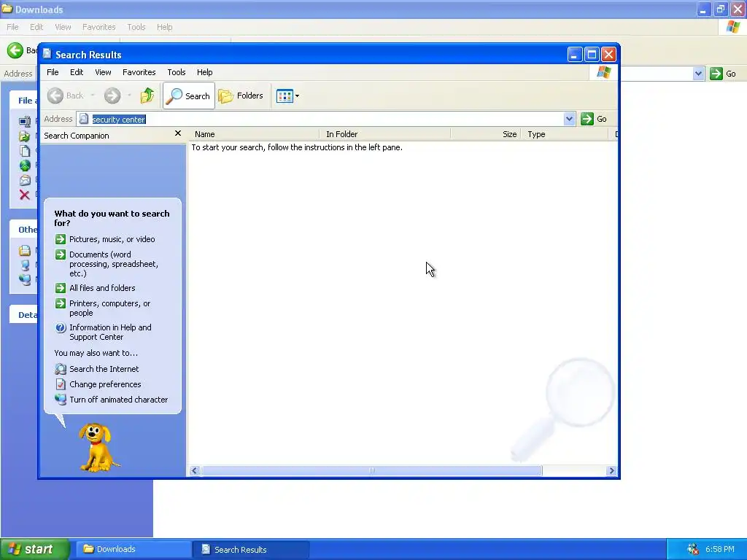This screenshot has height=560, width=747.
Task: Expand Downloads window address dropdown
Action: (698, 74)
